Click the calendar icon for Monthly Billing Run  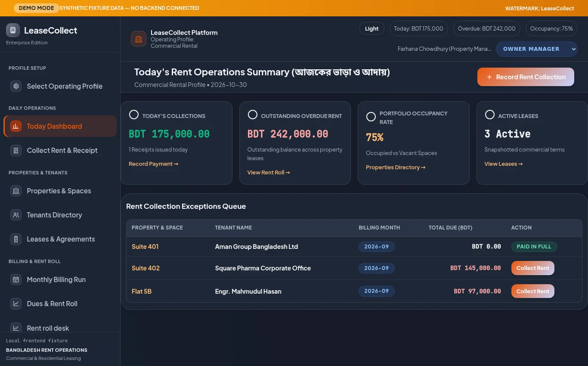pos(16,279)
